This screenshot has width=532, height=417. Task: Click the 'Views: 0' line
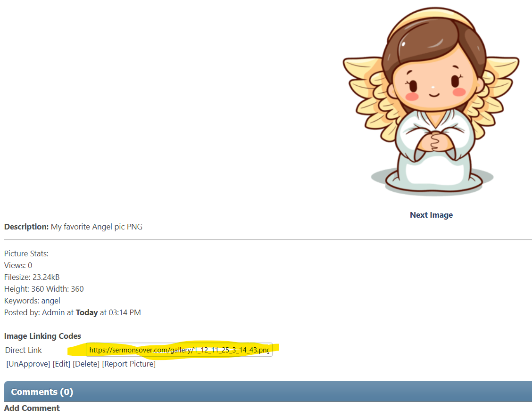(x=18, y=265)
